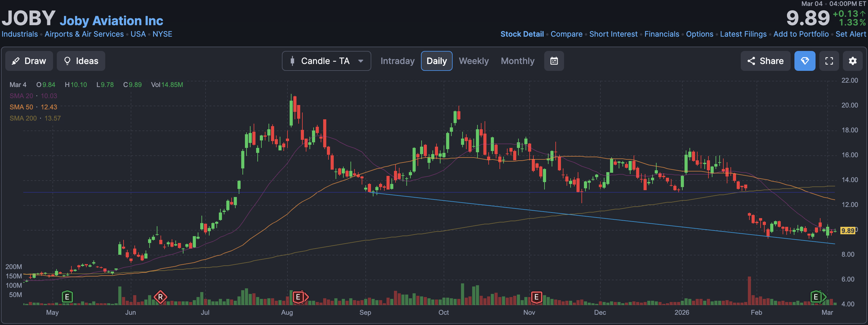
Task: Click the 9.89 current price tag on axis
Action: point(848,231)
